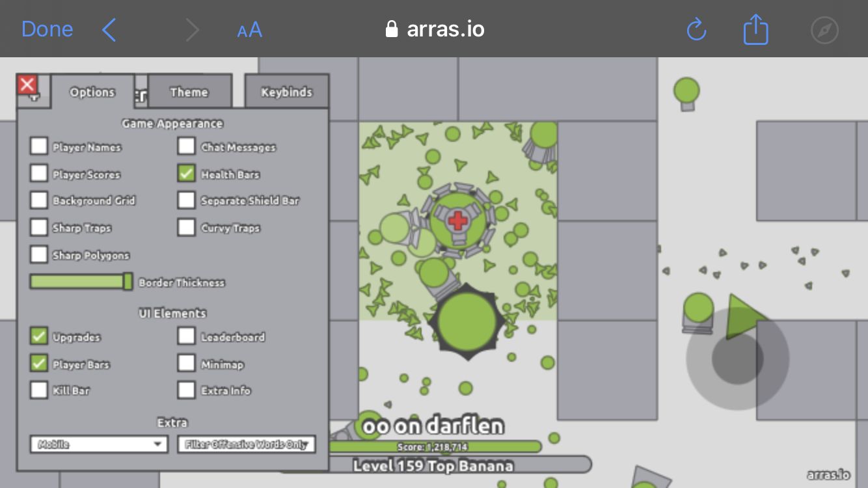This screenshot has width=868, height=488.
Task: Tap the Safari reload page icon
Action: tap(696, 29)
